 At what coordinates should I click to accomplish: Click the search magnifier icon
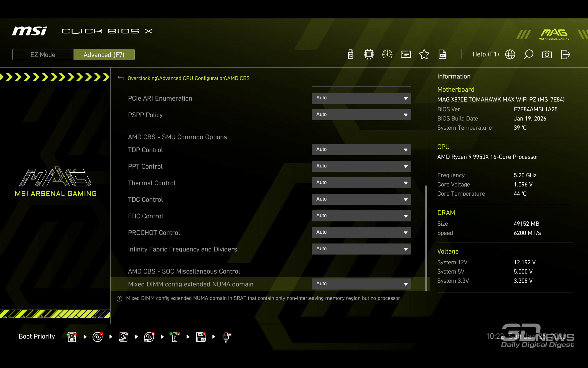[x=528, y=55]
